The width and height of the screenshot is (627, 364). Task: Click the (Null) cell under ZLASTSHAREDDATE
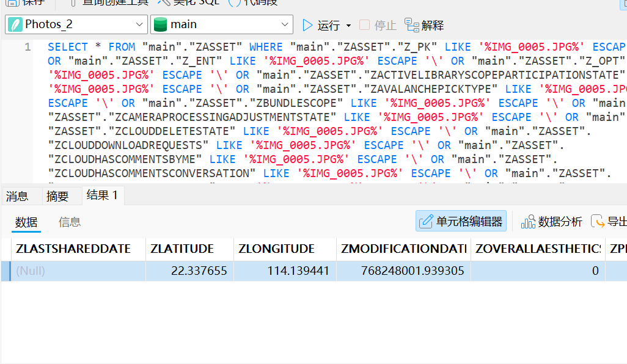[78, 271]
